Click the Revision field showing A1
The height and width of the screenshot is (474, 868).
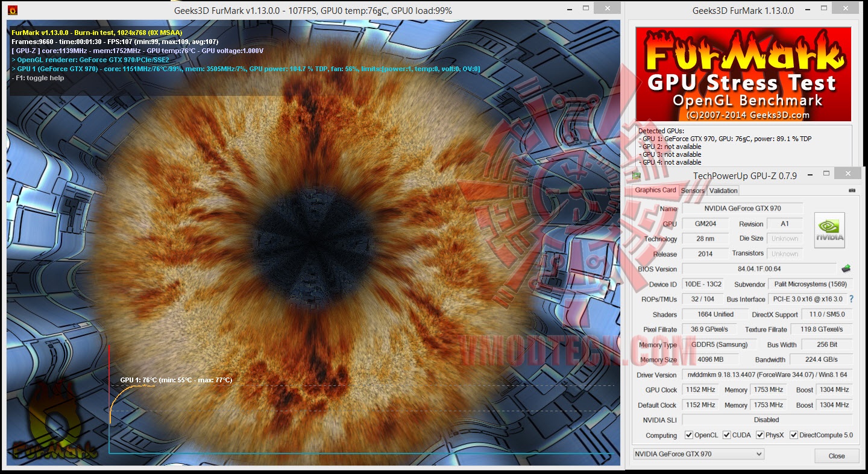785,224
